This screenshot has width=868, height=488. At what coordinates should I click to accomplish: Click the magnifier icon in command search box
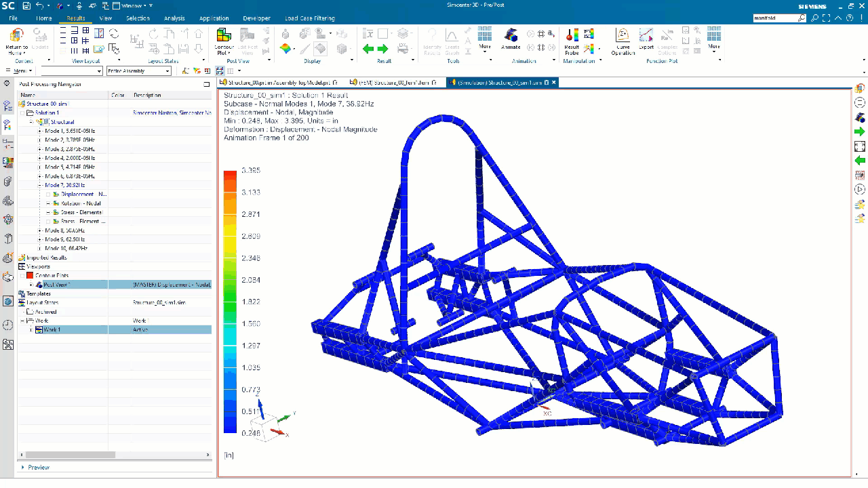[802, 18]
